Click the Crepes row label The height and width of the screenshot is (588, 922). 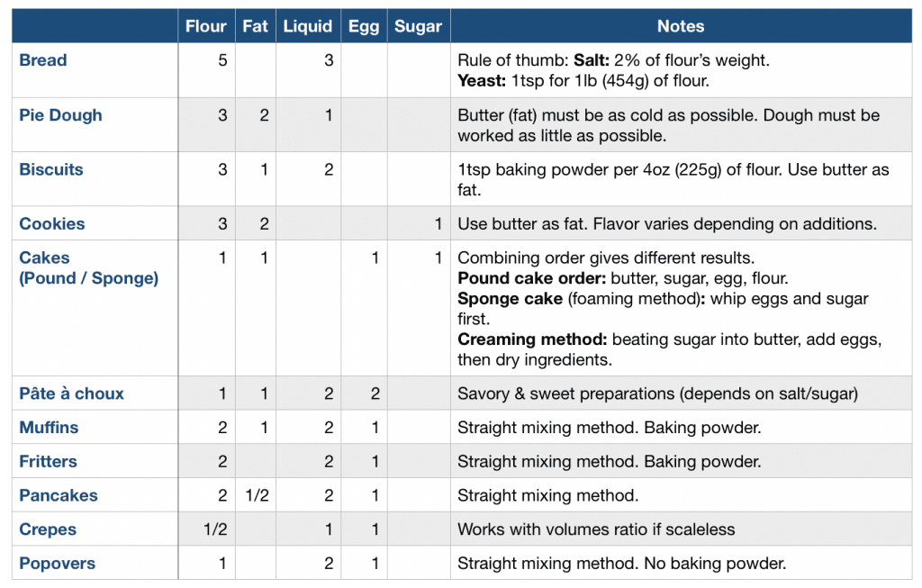48,529
